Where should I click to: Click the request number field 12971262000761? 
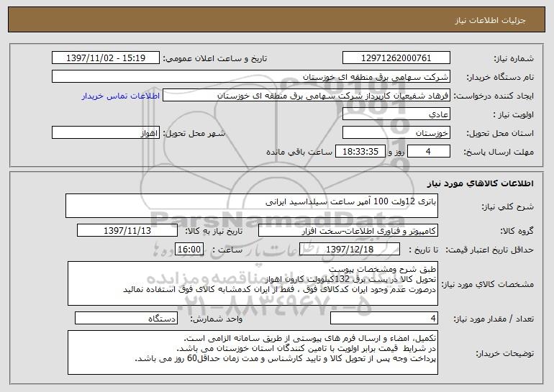(x=396, y=58)
